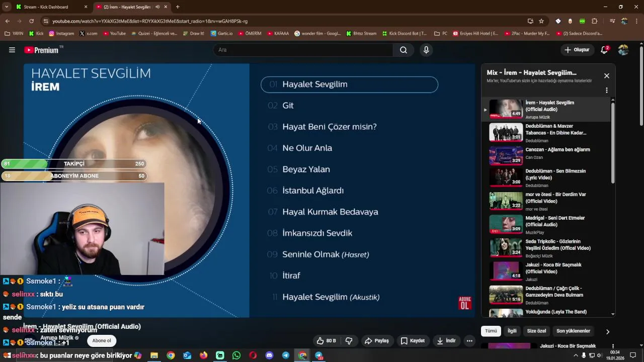Save the video with Kaydet
Image resolution: width=644 pixels, height=362 pixels.
[x=413, y=340]
